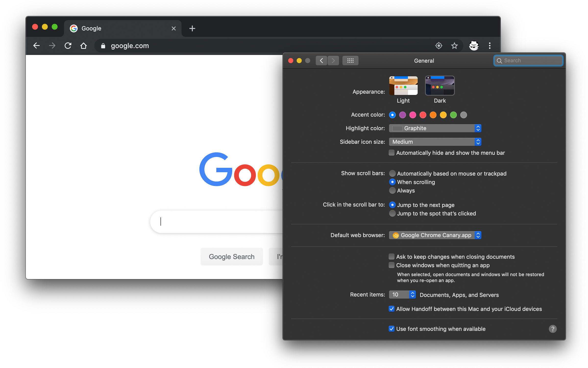Select the orange accent color
Screen dimensions: 588x368
pos(433,115)
